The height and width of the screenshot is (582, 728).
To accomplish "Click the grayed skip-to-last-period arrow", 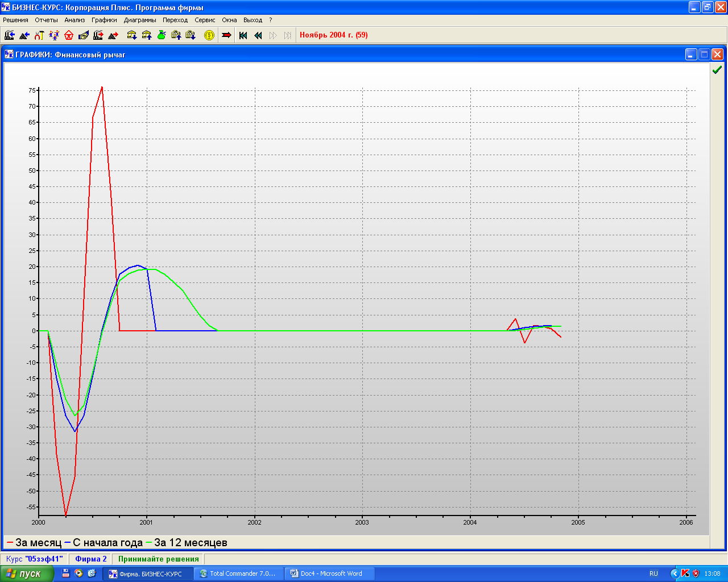I will click(x=288, y=35).
